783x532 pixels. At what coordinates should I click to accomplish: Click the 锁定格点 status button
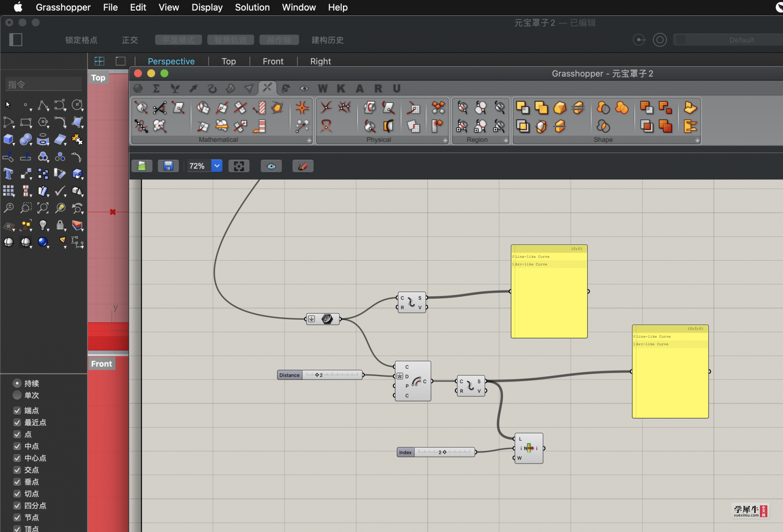coord(81,40)
